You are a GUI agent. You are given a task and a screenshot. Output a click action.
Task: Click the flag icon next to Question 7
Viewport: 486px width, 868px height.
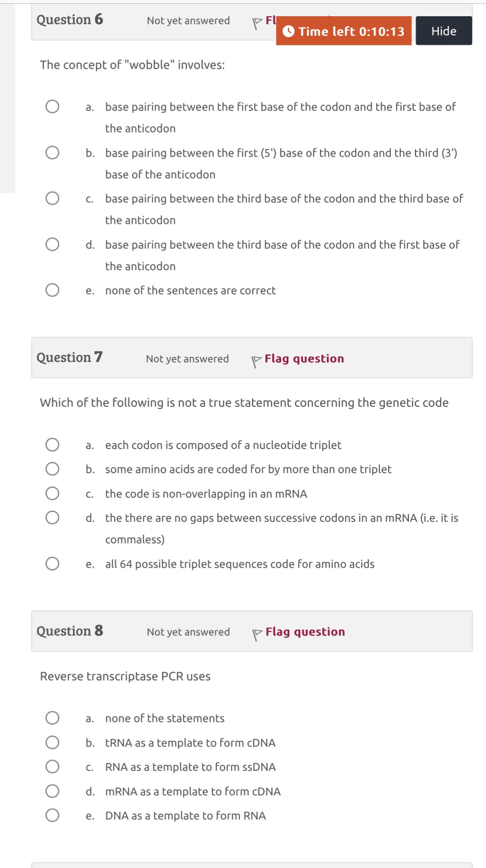256,359
